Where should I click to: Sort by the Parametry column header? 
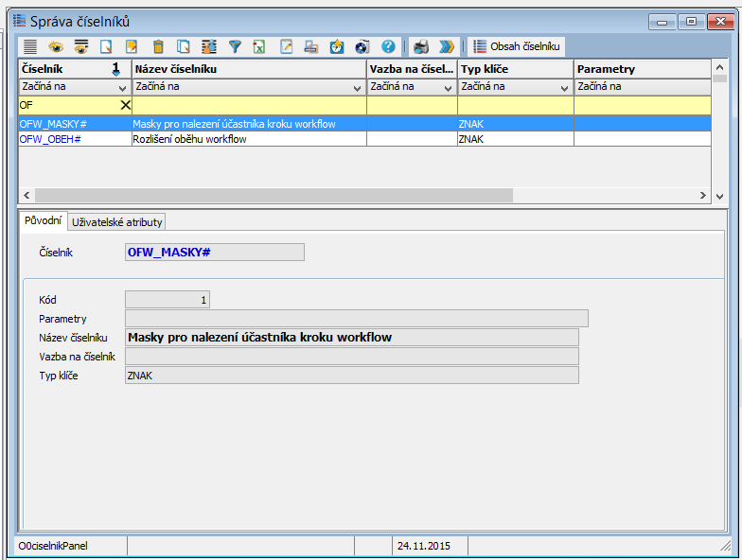point(641,69)
